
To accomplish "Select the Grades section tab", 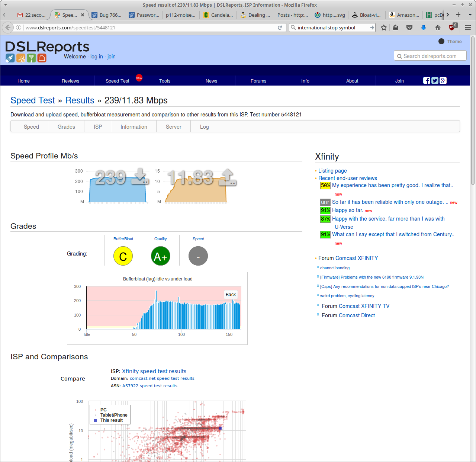I will (66, 127).
